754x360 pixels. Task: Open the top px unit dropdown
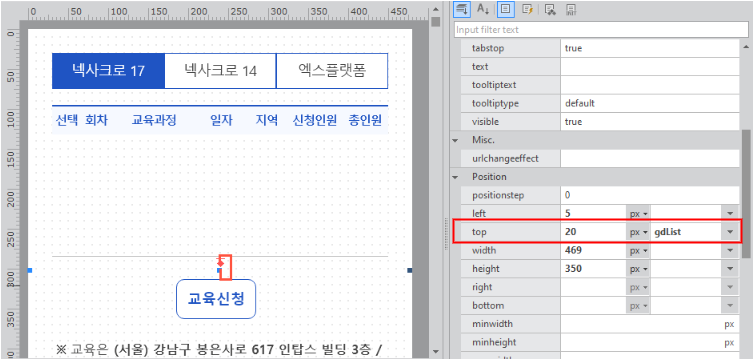coord(639,232)
